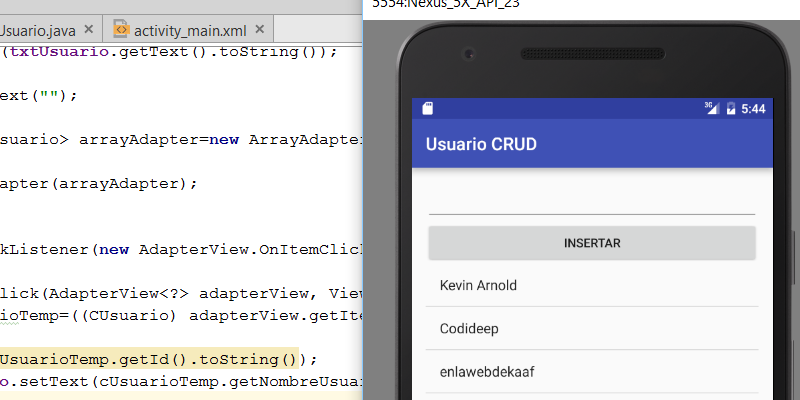Image resolution: width=800 pixels, height=400 pixels.
Task: Focus the username text input field
Action: coord(591,200)
